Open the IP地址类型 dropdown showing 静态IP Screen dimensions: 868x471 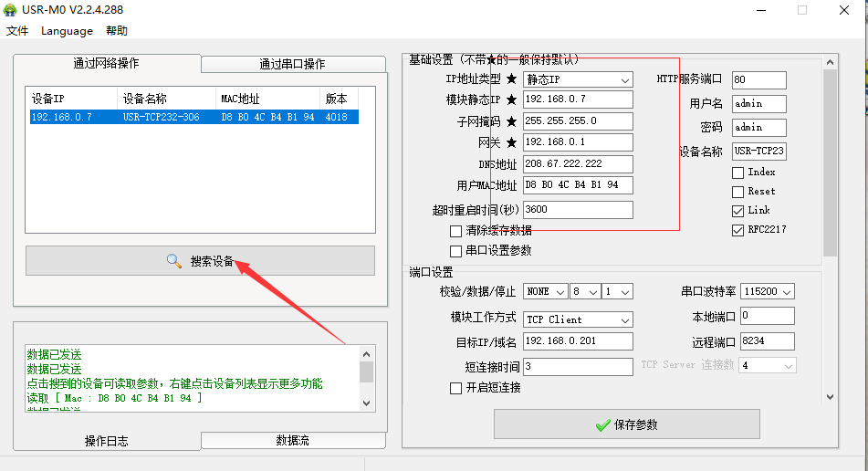578,79
